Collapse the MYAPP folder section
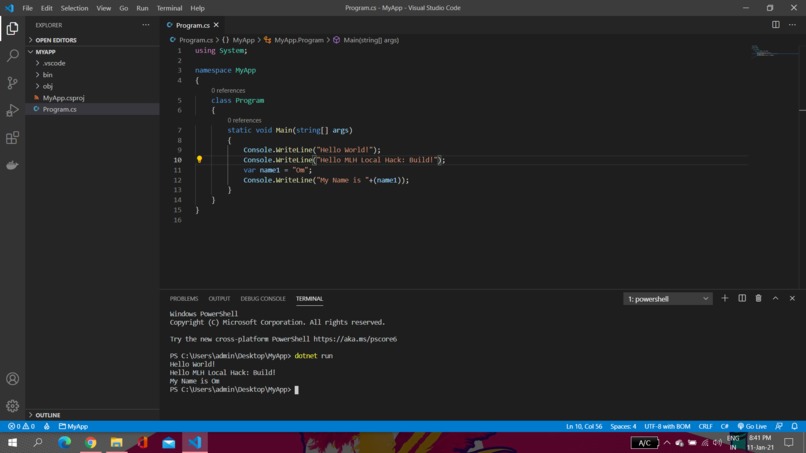Viewport: 806px width, 453px height. click(93, 52)
